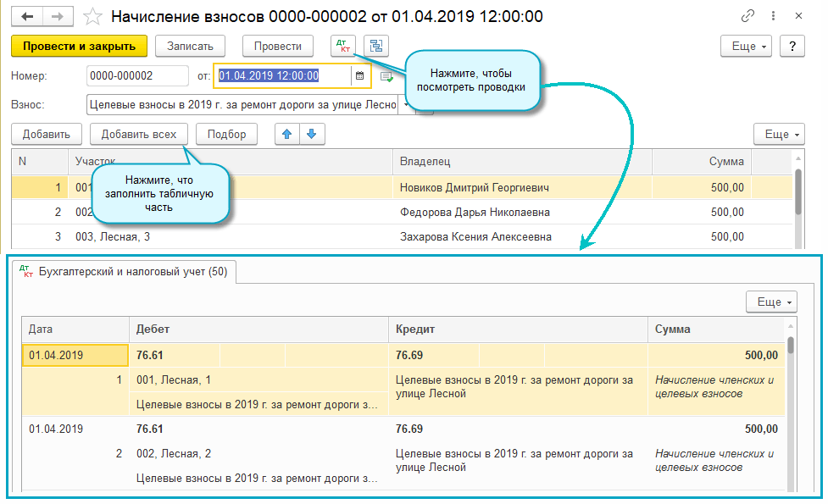Viewport: 828px width, 504px height.
Task: Open help with the question mark button
Action: tap(792, 46)
